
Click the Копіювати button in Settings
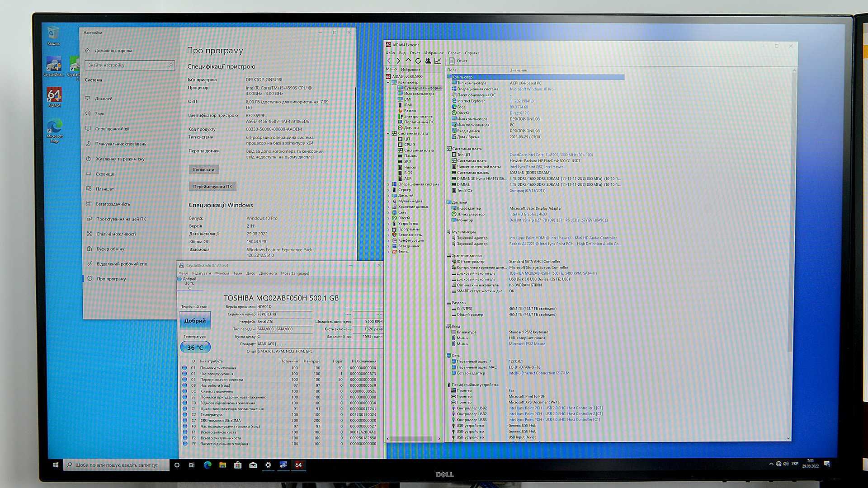tap(203, 170)
